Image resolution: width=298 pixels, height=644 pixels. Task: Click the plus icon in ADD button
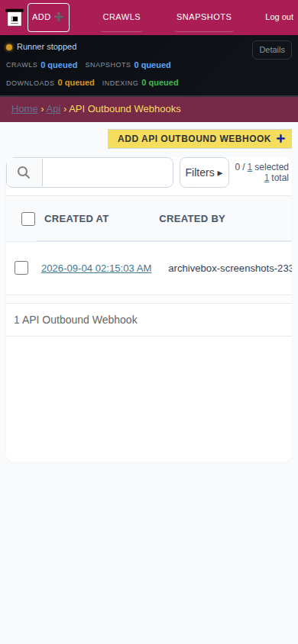pyautogui.click(x=59, y=17)
